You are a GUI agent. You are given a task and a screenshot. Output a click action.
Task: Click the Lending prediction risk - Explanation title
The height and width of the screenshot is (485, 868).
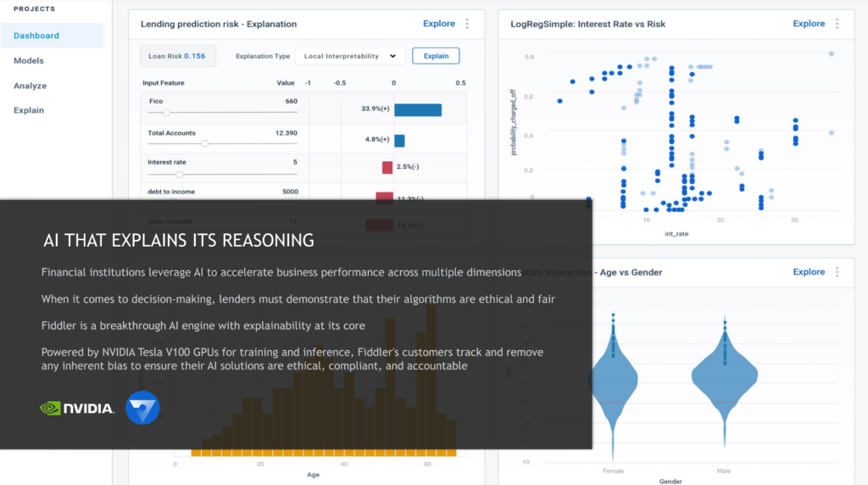click(219, 24)
